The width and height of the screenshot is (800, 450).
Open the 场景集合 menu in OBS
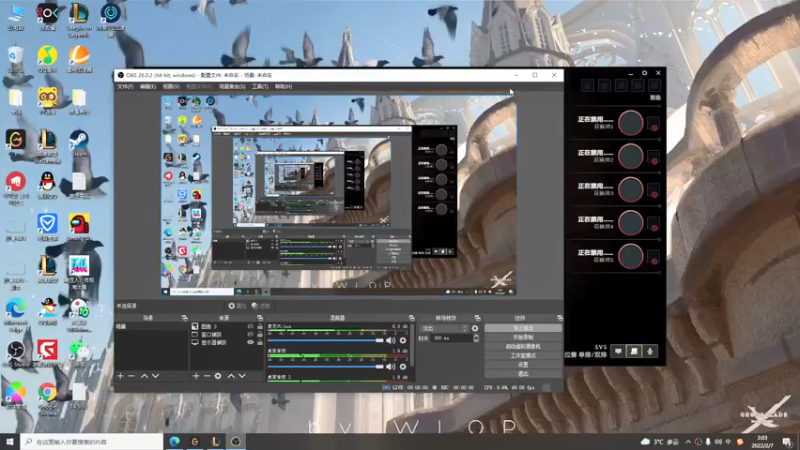[232, 87]
